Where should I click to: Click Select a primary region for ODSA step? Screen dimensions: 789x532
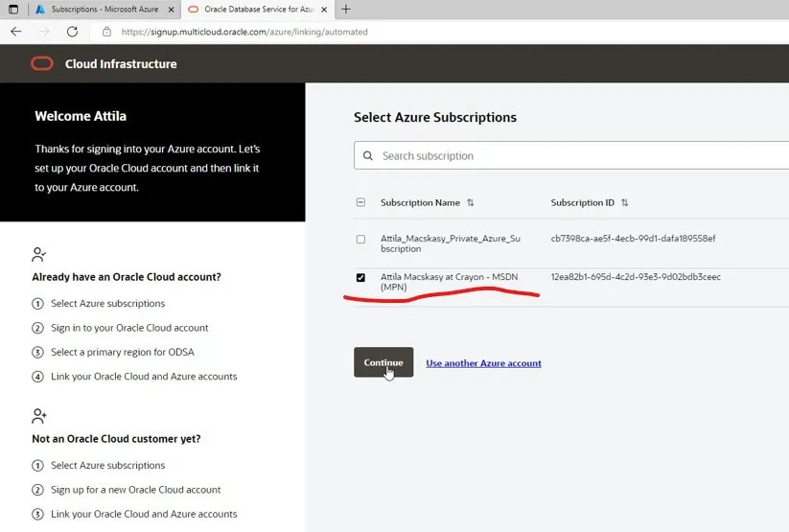click(x=123, y=352)
